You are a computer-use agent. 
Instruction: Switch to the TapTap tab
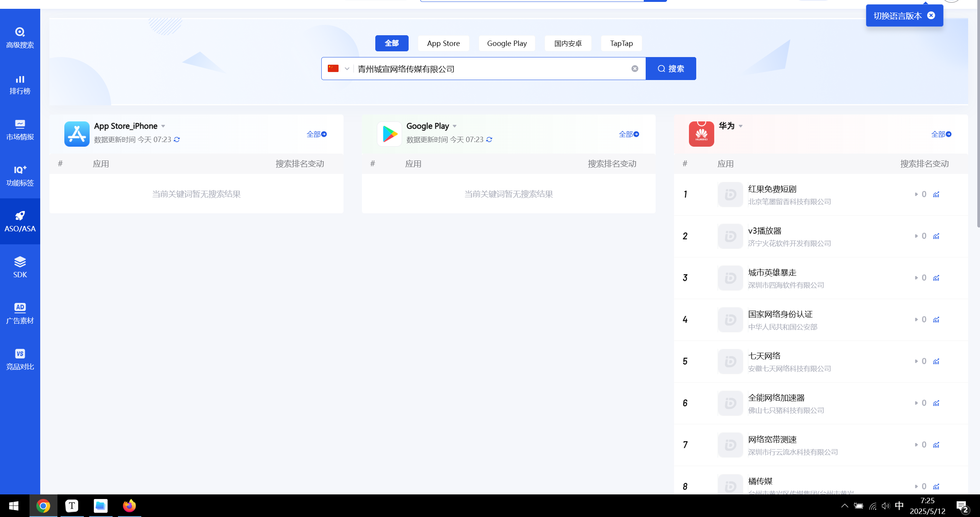[x=620, y=43]
